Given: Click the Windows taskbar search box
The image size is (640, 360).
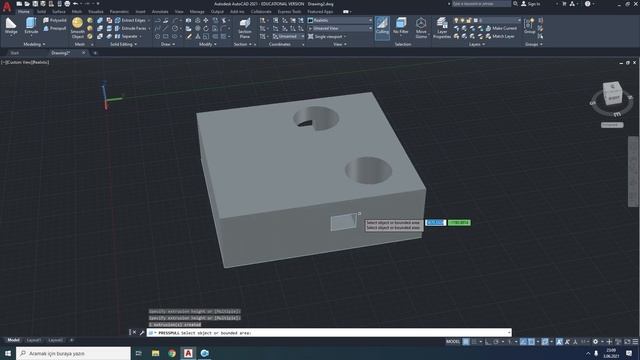Looking at the screenshot, I should pyautogui.click(x=73, y=353).
